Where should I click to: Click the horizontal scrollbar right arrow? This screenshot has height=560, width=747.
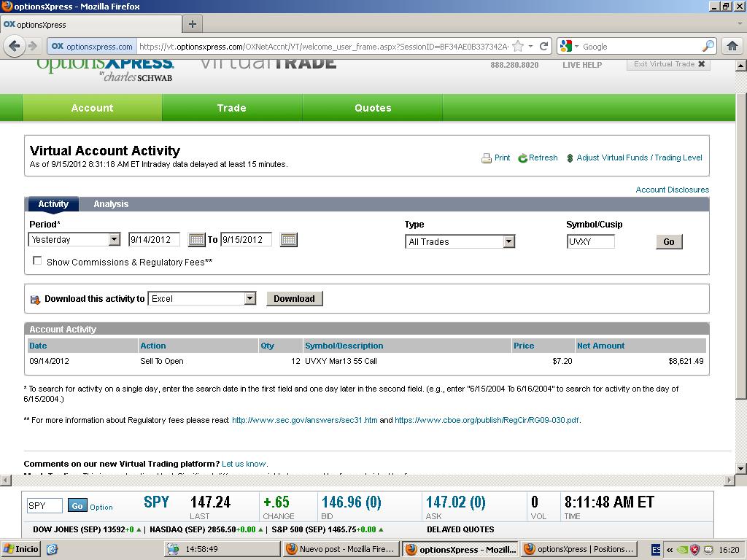point(729,480)
